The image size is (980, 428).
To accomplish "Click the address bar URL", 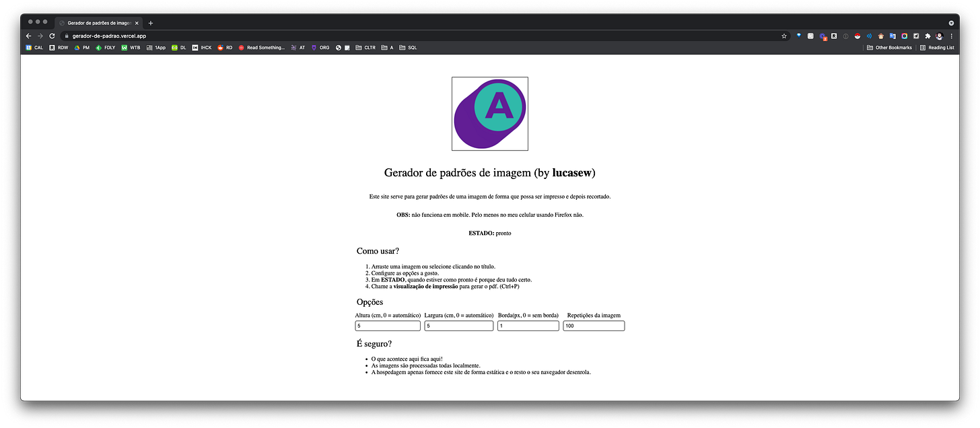I will click(109, 36).
